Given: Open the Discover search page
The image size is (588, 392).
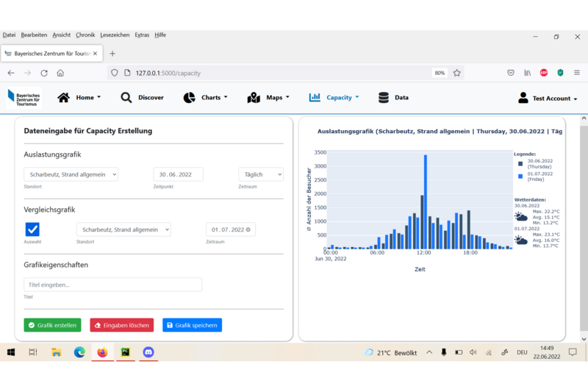Looking at the screenshot, I should click(142, 98).
